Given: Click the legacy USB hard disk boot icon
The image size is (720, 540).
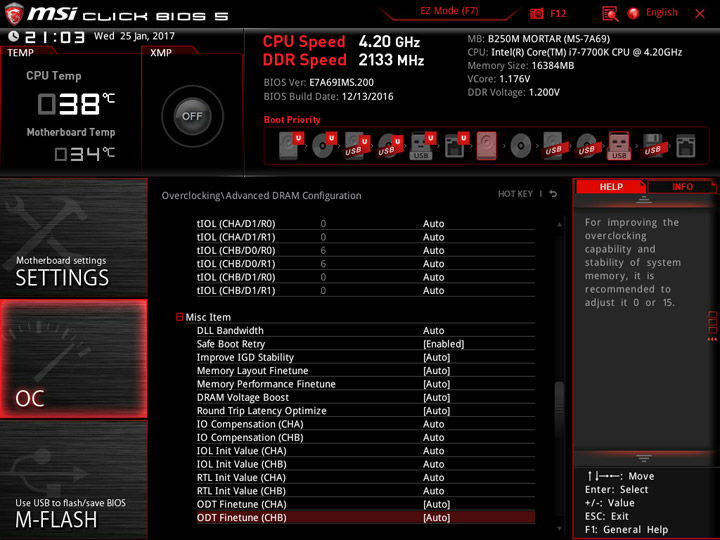Looking at the screenshot, I should pos(553,146).
